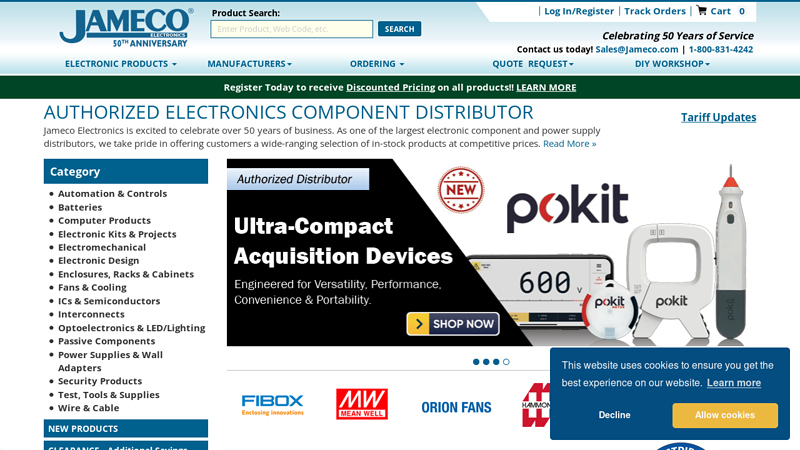
Task: Open the Tariff Updates link
Action: [718, 117]
